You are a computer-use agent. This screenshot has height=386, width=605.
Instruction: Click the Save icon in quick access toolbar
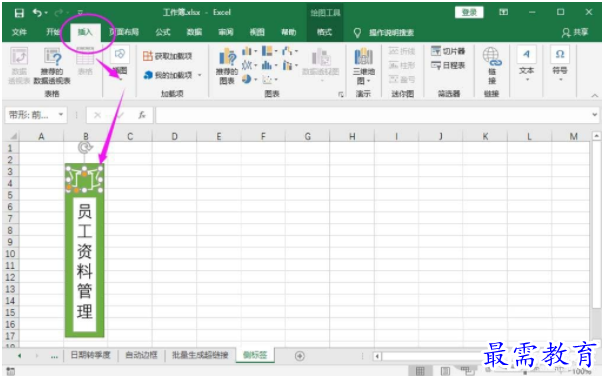[x=19, y=13]
